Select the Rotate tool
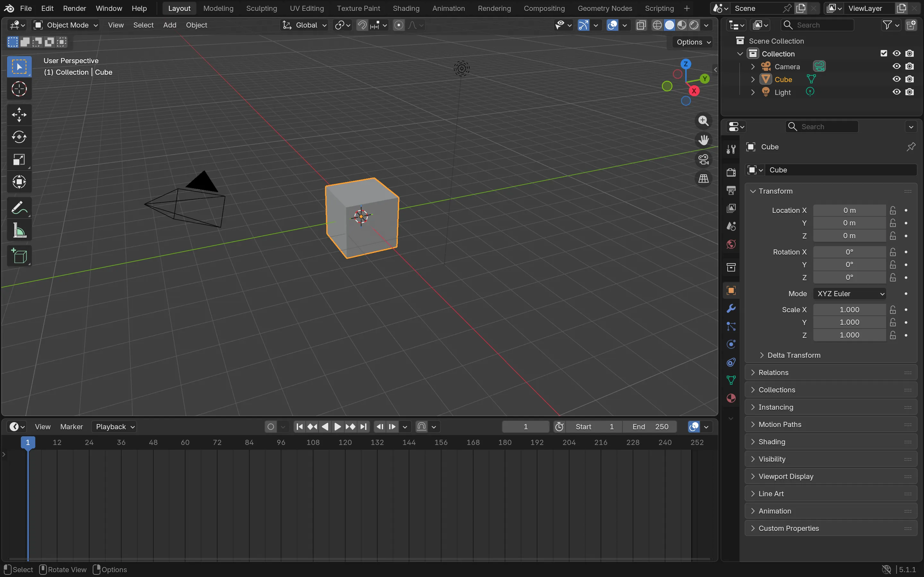The image size is (924, 577). 19,137
